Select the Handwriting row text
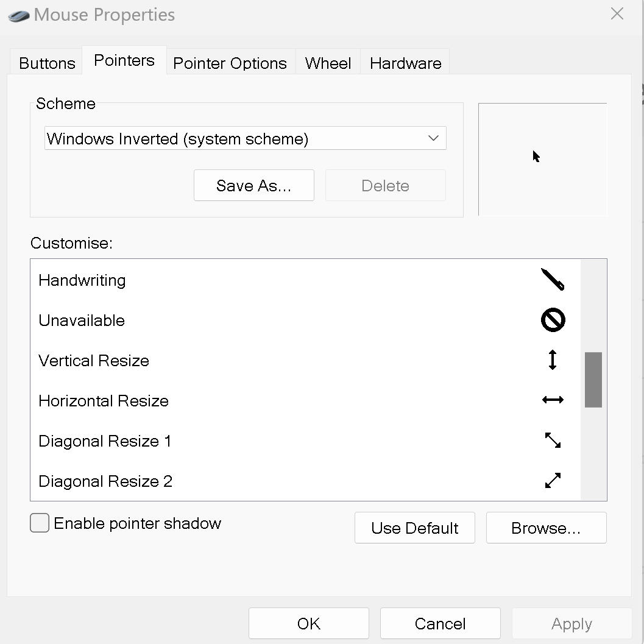The image size is (644, 644). coord(82,280)
